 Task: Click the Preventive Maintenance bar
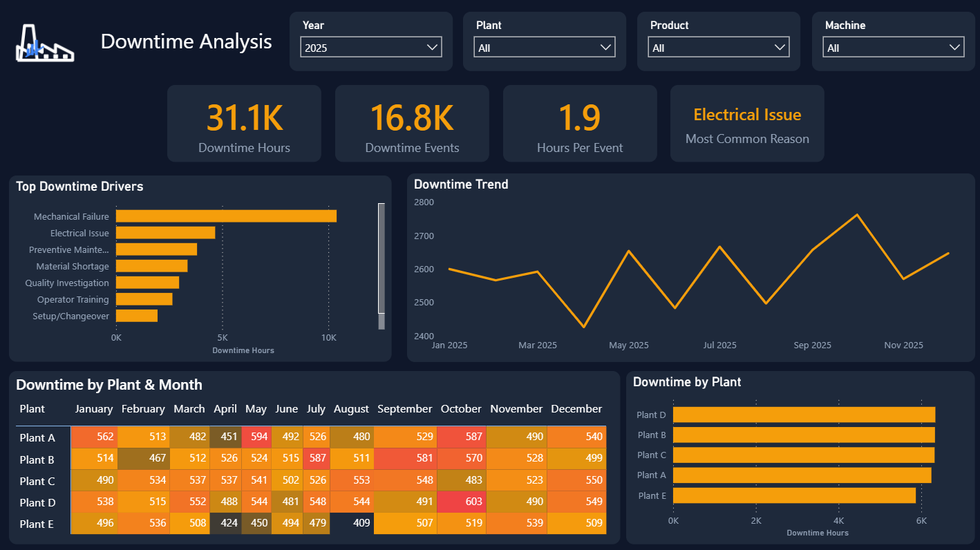pos(156,249)
